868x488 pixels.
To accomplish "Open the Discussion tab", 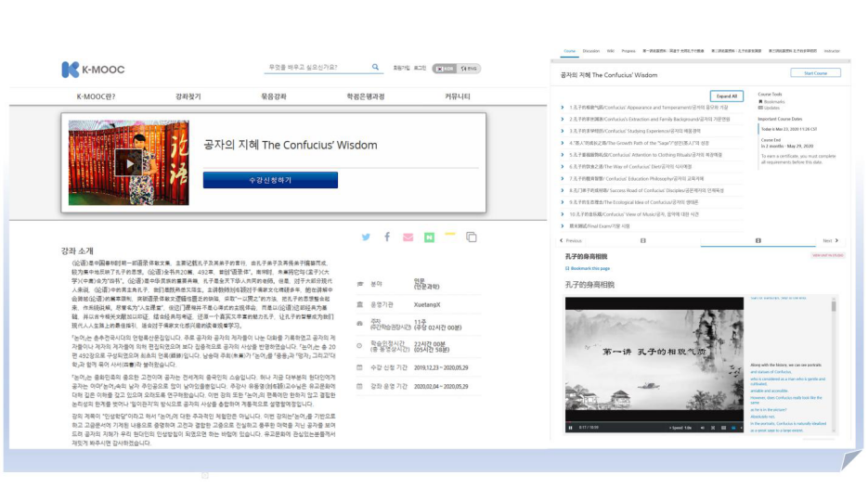I will tap(590, 51).
